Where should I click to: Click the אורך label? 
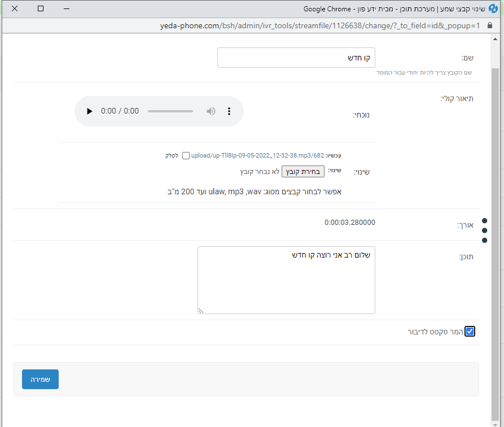[x=466, y=225]
